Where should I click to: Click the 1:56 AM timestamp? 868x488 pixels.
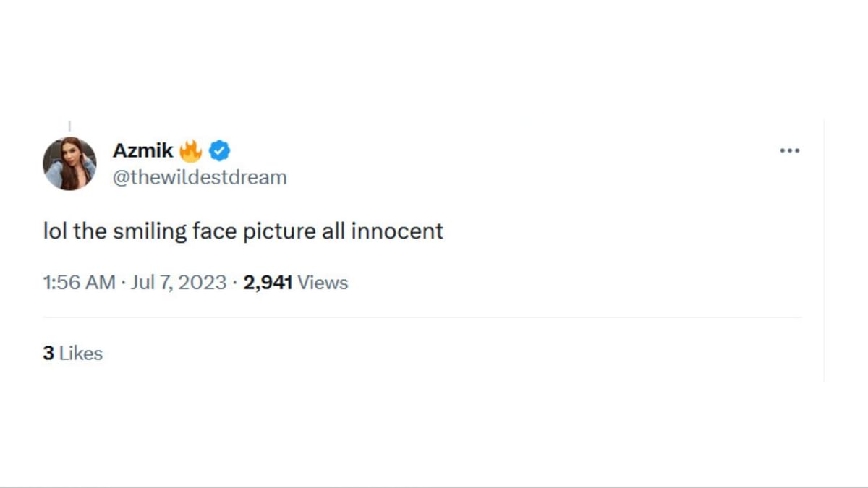point(79,283)
